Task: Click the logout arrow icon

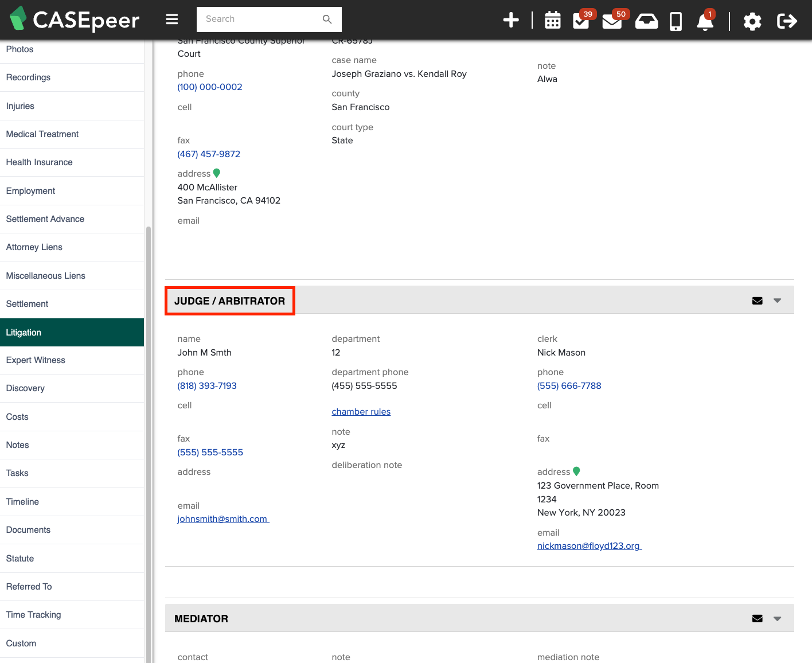Action: [787, 21]
